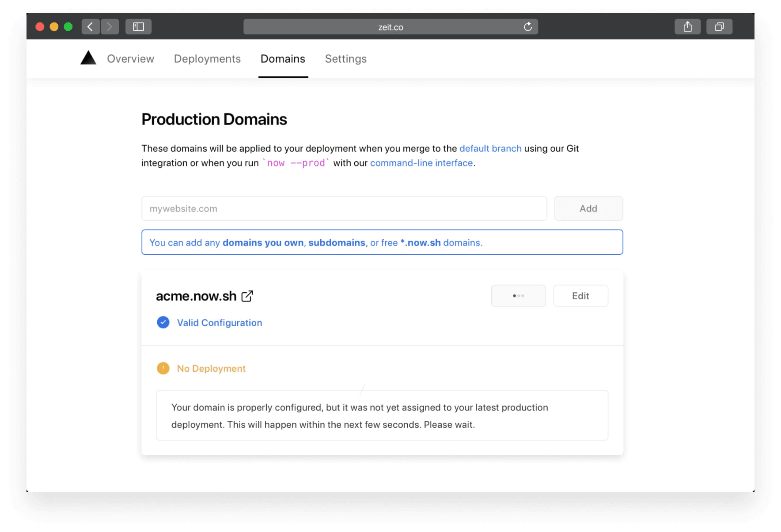Click the No Deployment warning icon
The width and height of the screenshot is (781, 532).
(163, 368)
